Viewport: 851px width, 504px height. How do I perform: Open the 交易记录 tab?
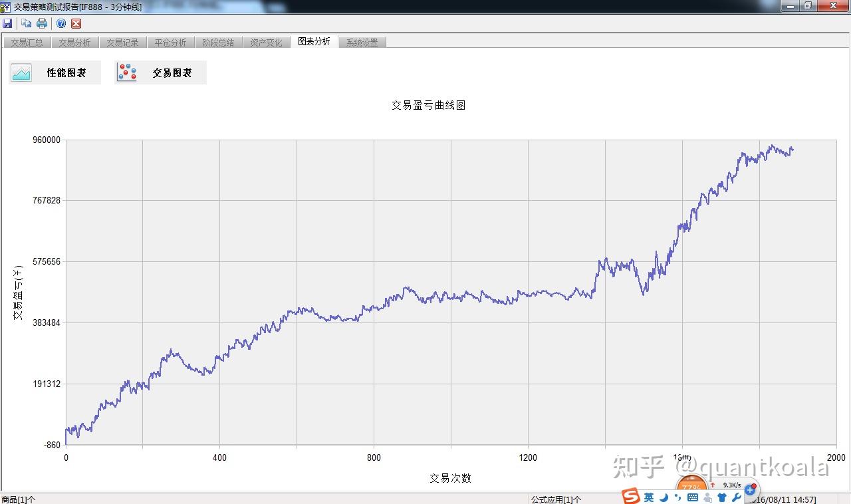coord(122,43)
